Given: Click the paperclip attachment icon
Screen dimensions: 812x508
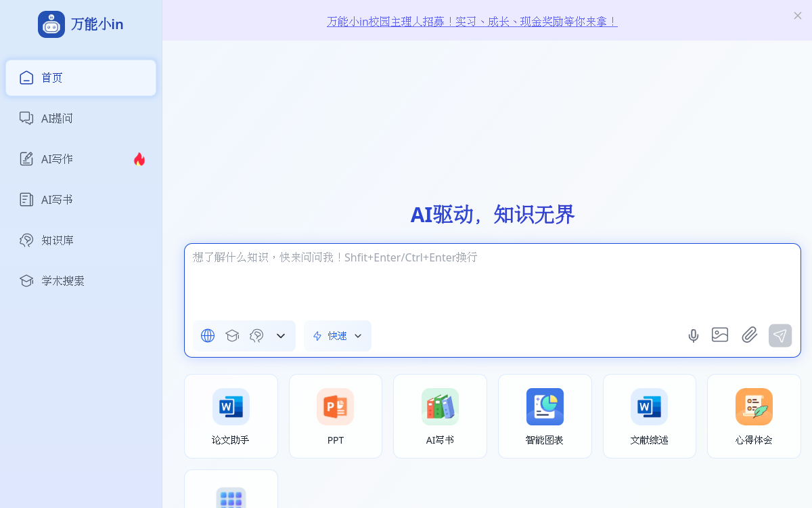Looking at the screenshot, I should pyautogui.click(x=750, y=335).
